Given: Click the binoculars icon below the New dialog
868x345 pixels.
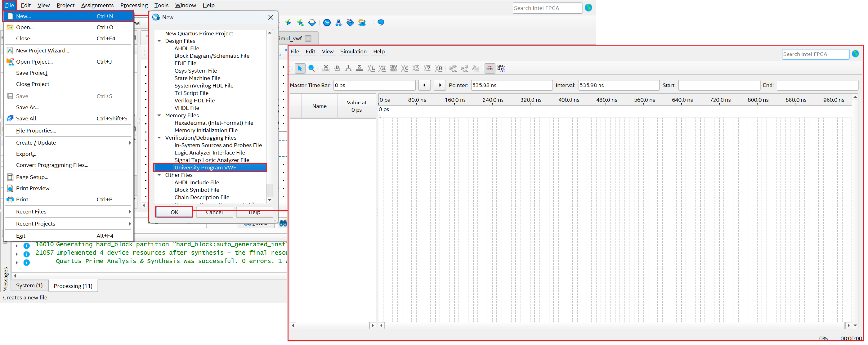Looking at the screenshot, I should [283, 223].
